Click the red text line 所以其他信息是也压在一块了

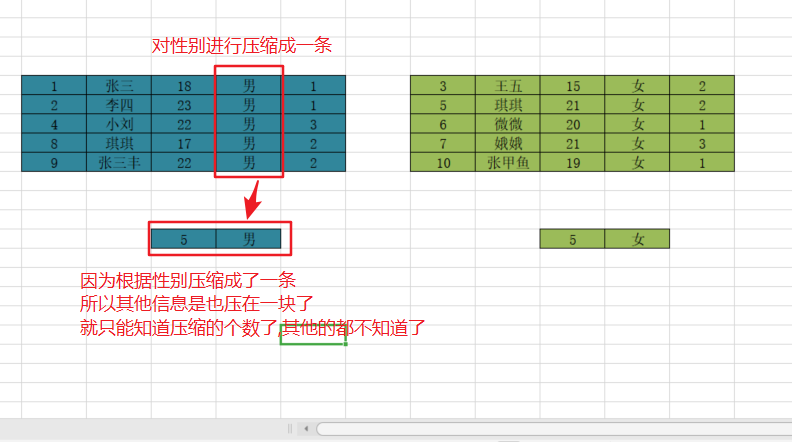196,304
